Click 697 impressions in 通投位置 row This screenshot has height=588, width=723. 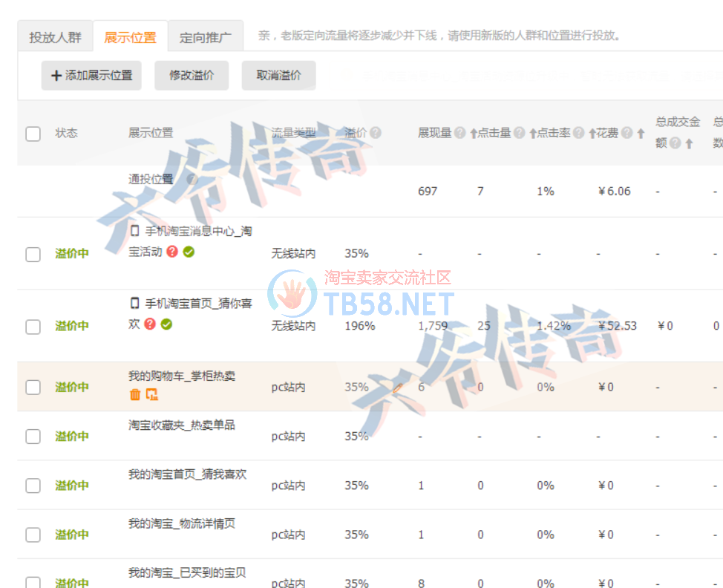(x=428, y=192)
